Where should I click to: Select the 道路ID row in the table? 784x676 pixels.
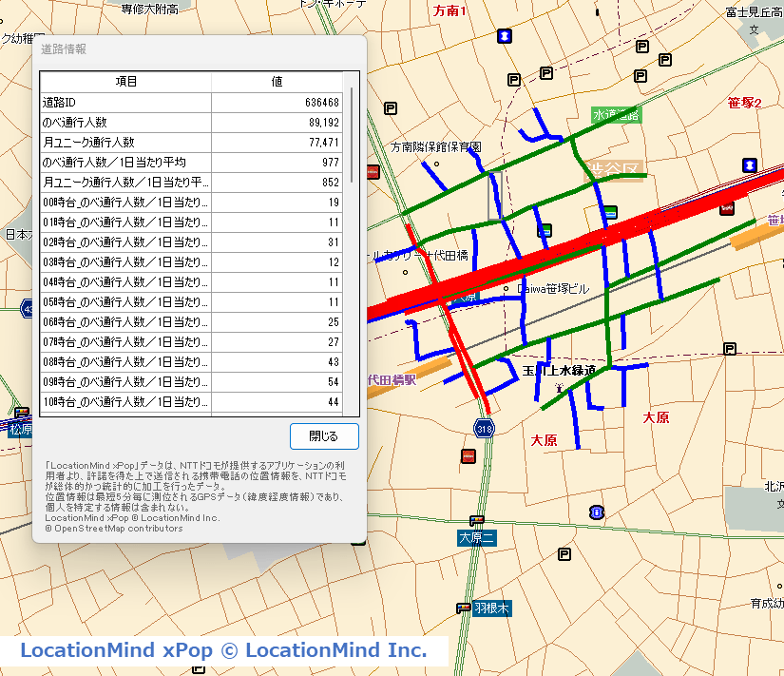click(190, 102)
